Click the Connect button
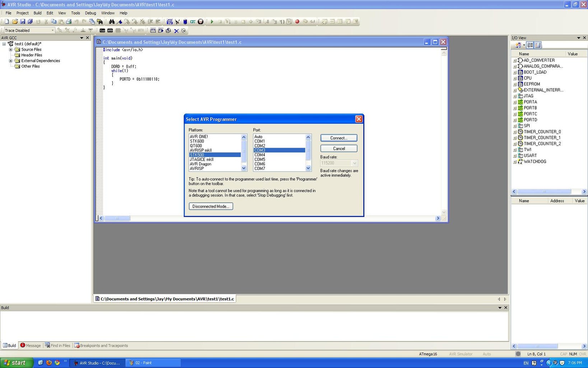The width and height of the screenshot is (588, 368). pos(338,138)
